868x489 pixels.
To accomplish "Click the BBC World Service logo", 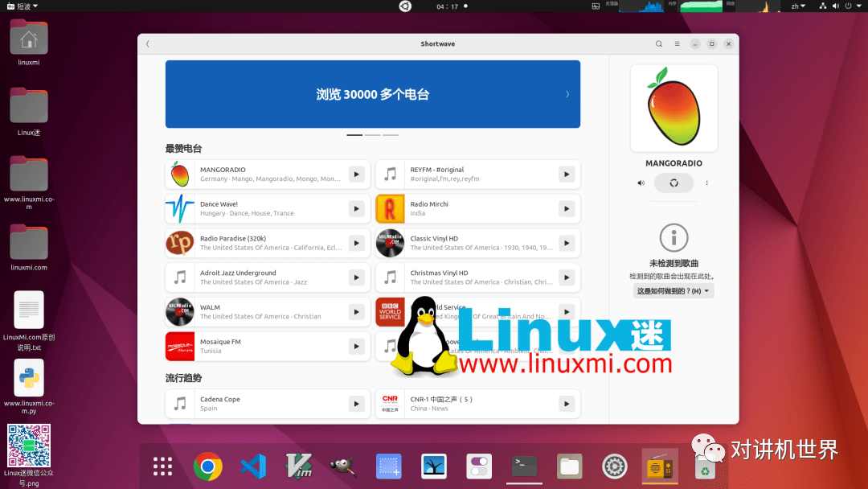I will pos(390,312).
